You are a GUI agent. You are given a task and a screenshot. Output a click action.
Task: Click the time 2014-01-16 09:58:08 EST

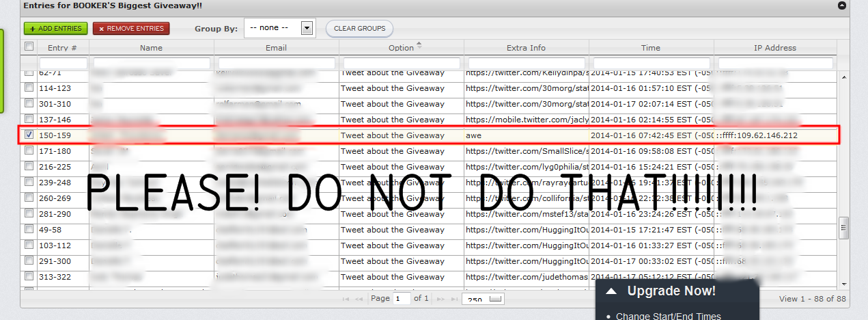click(x=652, y=150)
